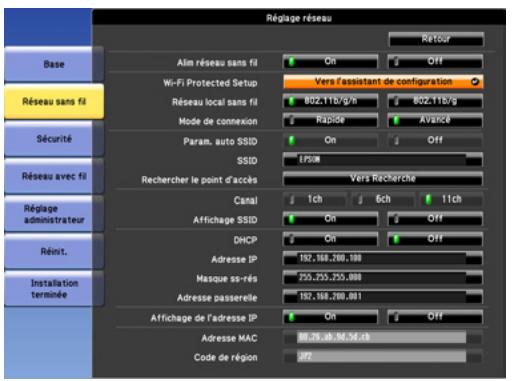
Task: Turn Affichage SSID On
Action: click(x=330, y=219)
